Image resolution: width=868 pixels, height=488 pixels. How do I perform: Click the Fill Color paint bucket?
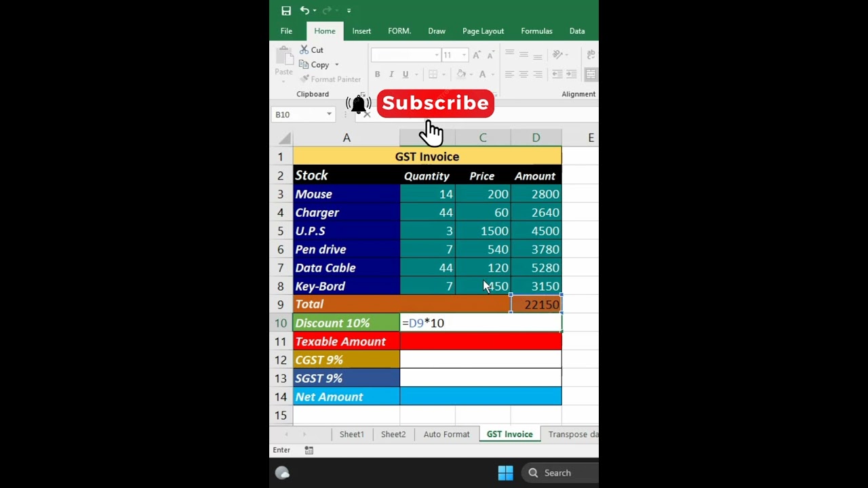pyautogui.click(x=461, y=75)
